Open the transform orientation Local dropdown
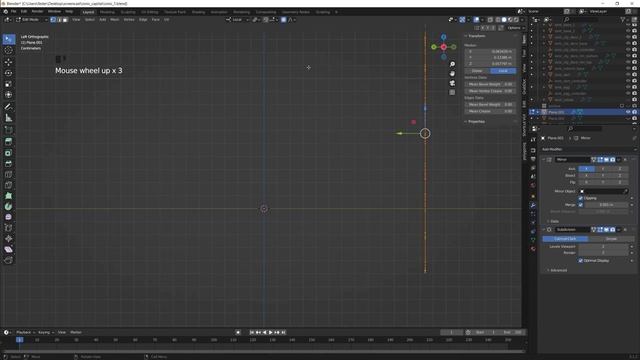 238,20
